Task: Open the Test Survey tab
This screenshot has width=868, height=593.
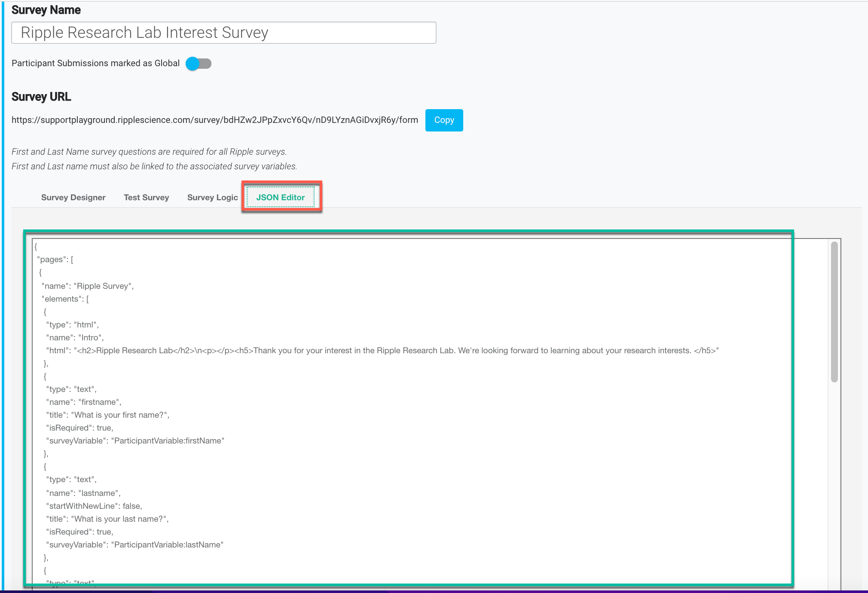Action: tap(146, 198)
